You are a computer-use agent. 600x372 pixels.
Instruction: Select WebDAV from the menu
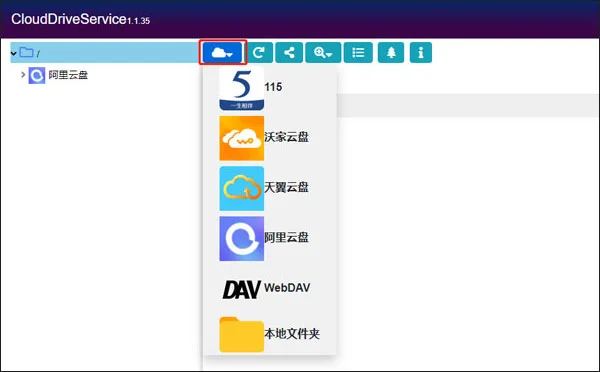click(x=269, y=288)
